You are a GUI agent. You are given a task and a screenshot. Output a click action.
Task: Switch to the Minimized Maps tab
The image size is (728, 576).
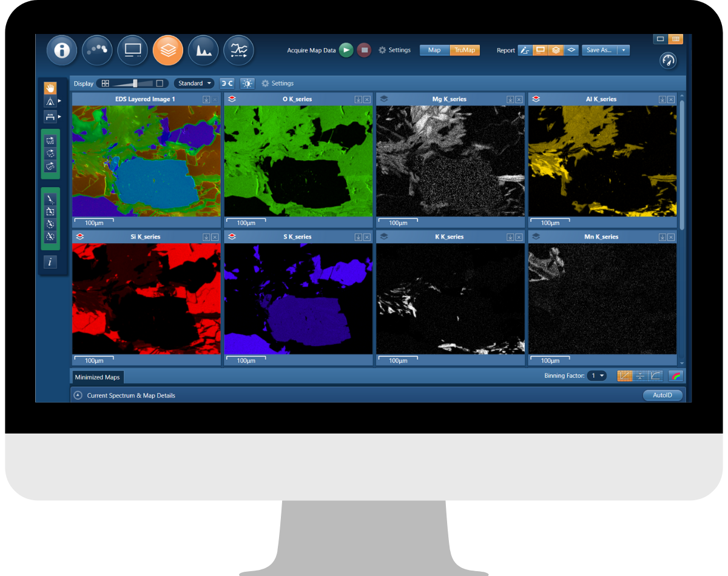click(x=97, y=377)
